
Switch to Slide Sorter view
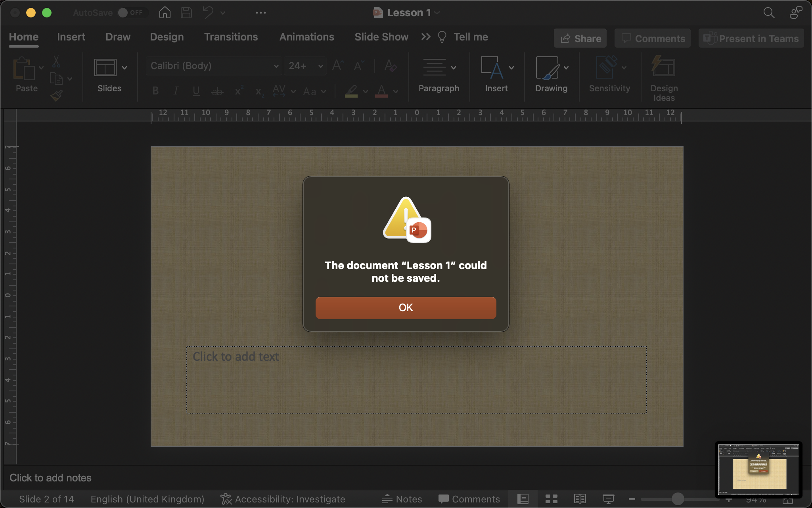[x=551, y=499]
